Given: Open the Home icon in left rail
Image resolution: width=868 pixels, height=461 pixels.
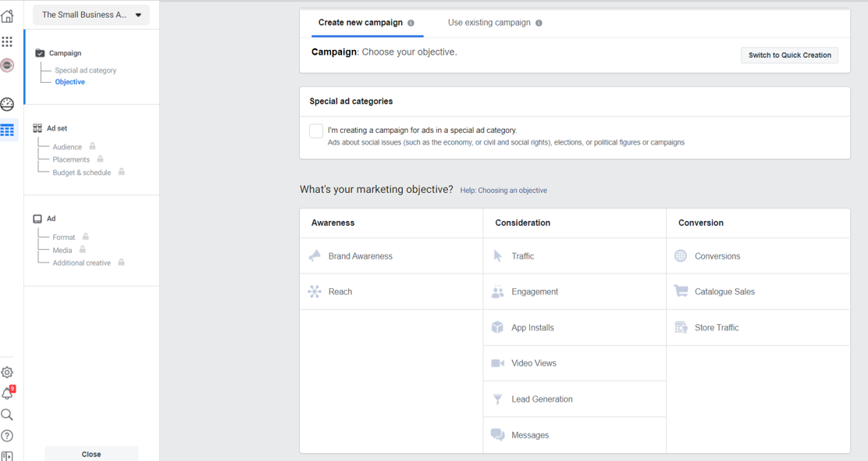Looking at the screenshot, I should click(x=7, y=16).
